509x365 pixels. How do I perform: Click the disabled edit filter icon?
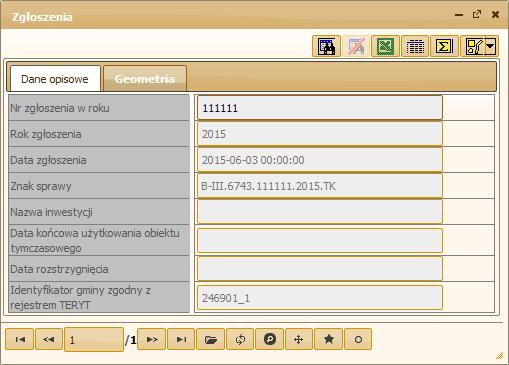click(x=356, y=46)
